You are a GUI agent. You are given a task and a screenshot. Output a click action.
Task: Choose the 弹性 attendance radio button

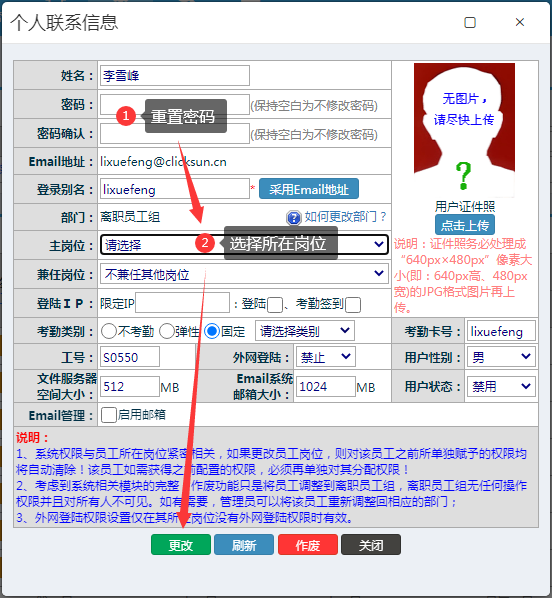(167, 331)
